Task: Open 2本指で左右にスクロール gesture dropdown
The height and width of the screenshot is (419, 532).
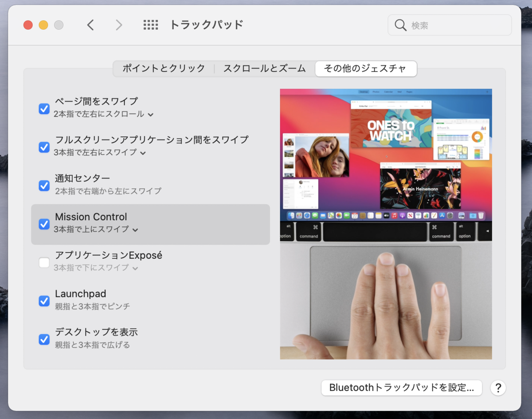Action: pyautogui.click(x=104, y=114)
